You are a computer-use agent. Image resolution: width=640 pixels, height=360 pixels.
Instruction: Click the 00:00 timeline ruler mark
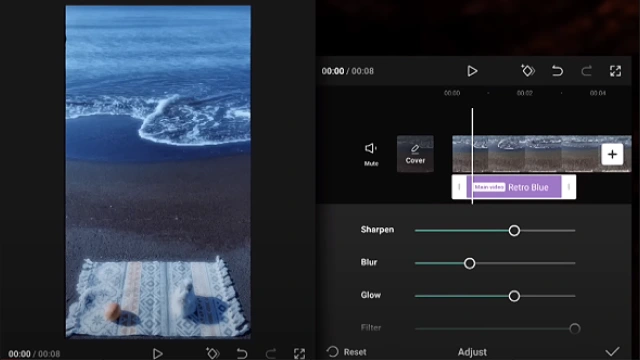(452, 93)
